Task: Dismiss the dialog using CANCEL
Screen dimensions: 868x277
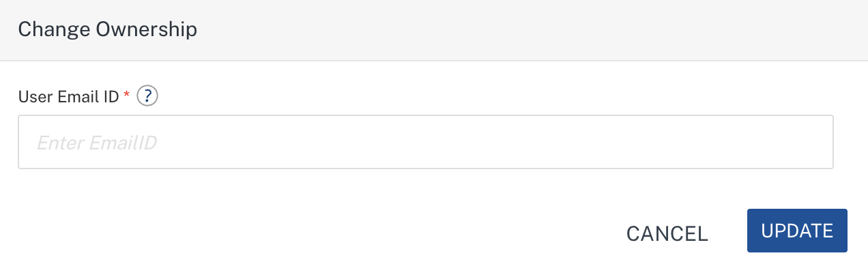Action: pos(667,234)
